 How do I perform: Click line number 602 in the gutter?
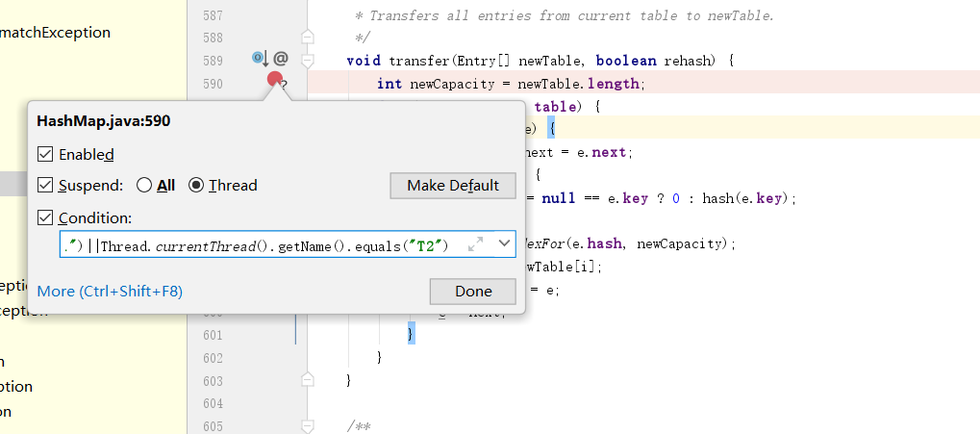click(x=212, y=358)
